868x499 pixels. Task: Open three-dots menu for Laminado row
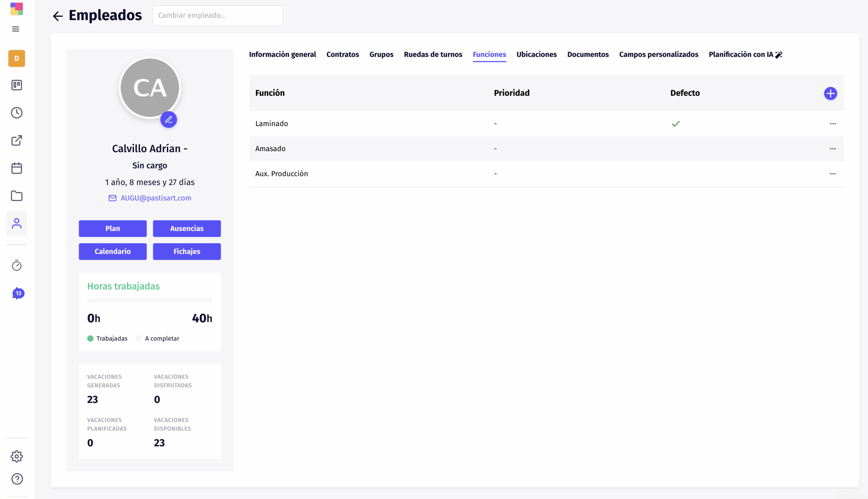(x=833, y=124)
